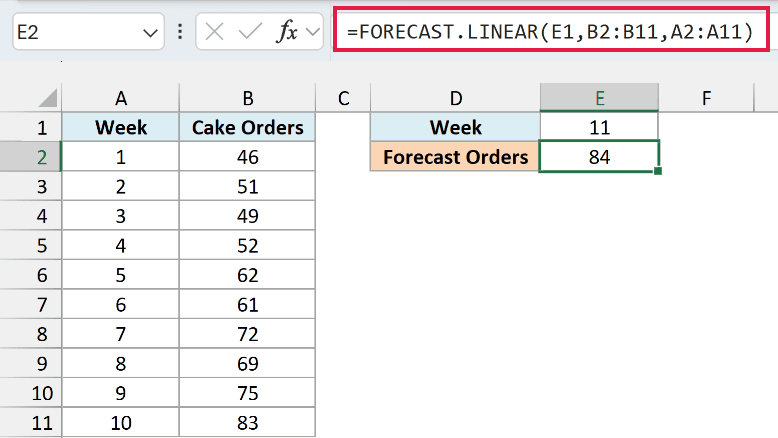Click the 'Week' label cell in column D
778x438 pixels.
point(455,127)
